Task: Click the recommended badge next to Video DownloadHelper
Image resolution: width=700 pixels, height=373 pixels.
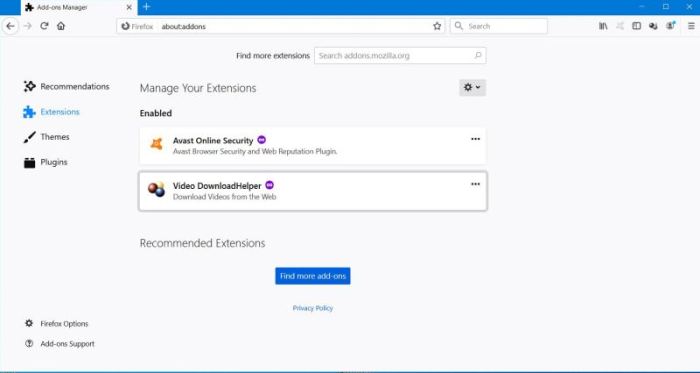Action: [270, 185]
